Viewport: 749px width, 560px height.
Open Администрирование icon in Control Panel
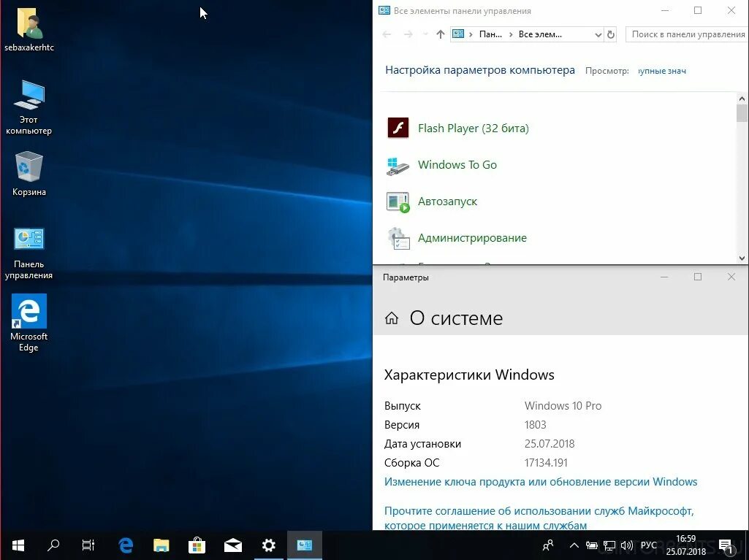[398, 238]
